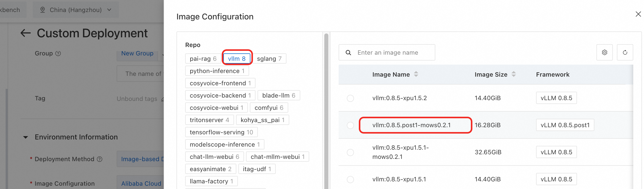This screenshot has width=644, height=189.
Task: Click the Deployment Method help icon
Action: coord(100,159)
